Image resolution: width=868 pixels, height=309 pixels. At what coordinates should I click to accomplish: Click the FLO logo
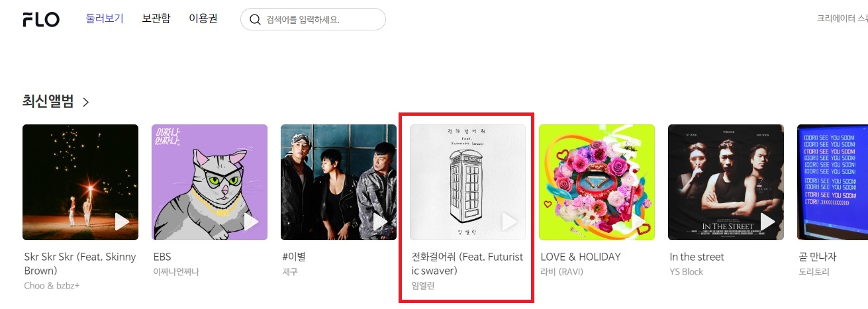point(41,19)
